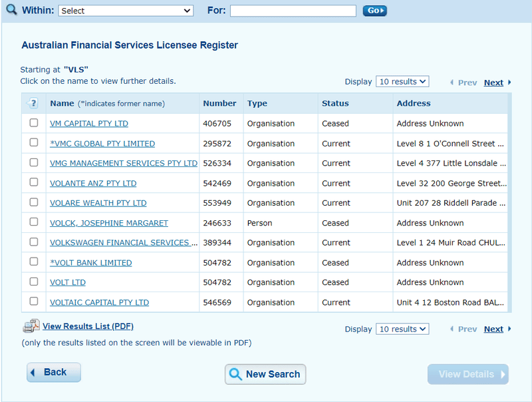Tick the checkbox for *VMC GLOBAL PTY LIMITED
The width and height of the screenshot is (532, 402).
click(34, 142)
